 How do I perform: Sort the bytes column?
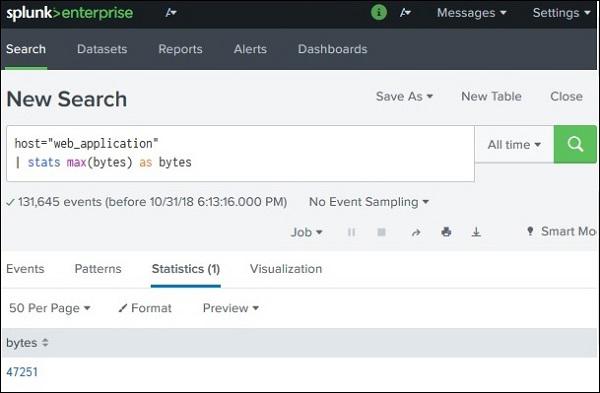[x=45, y=342]
